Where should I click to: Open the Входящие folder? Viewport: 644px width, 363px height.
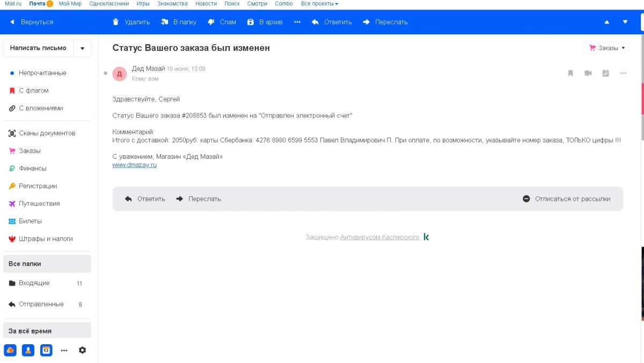click(34, 283)
